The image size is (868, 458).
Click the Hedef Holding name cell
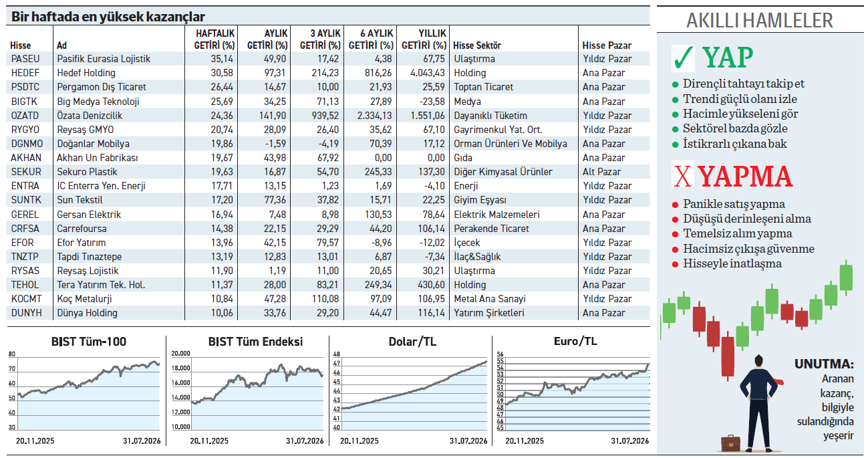86,73
